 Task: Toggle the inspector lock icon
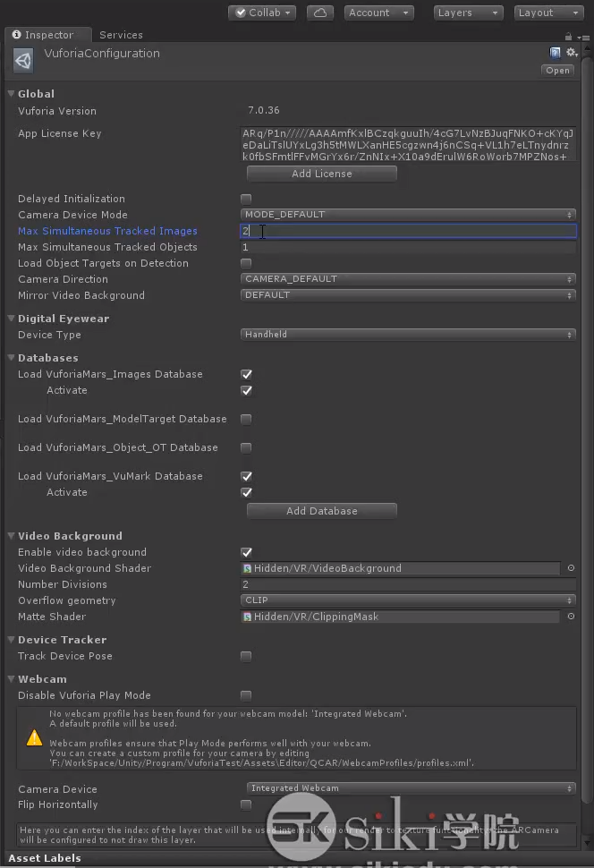pos(568,37)
